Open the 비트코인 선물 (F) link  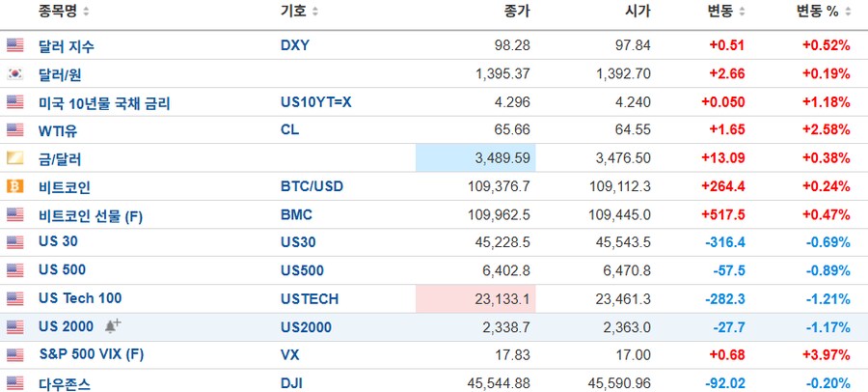click(x=91, y=216)
